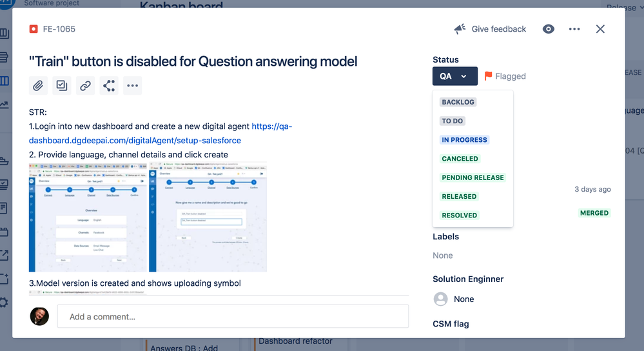Click the Labels None value
644x351 pixels.
pyautogui.click(x=442, y=256)
